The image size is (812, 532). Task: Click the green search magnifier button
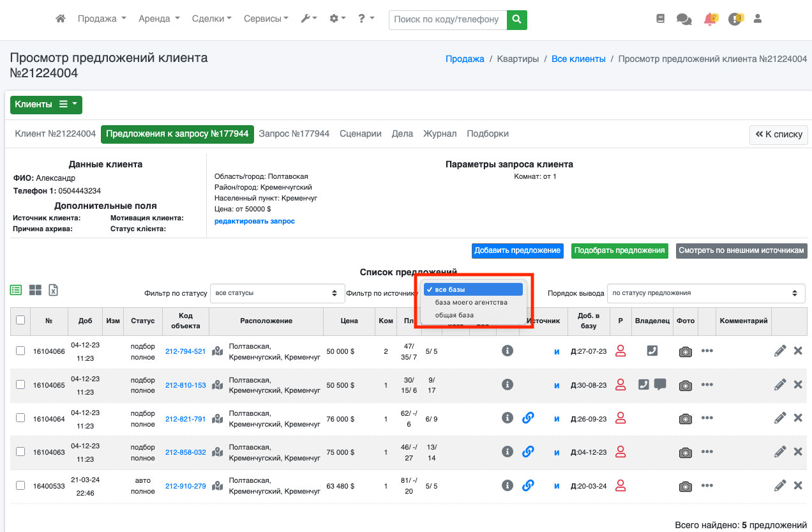[x=516, y=19]
